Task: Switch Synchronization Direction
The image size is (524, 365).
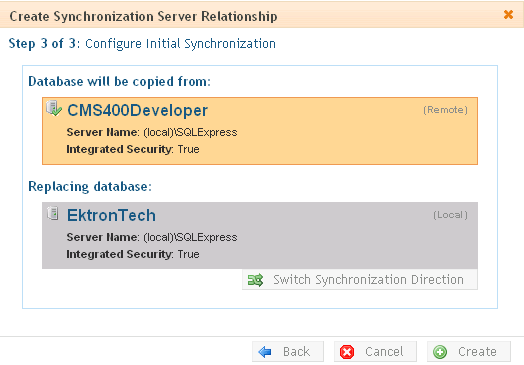Action: 360,280
